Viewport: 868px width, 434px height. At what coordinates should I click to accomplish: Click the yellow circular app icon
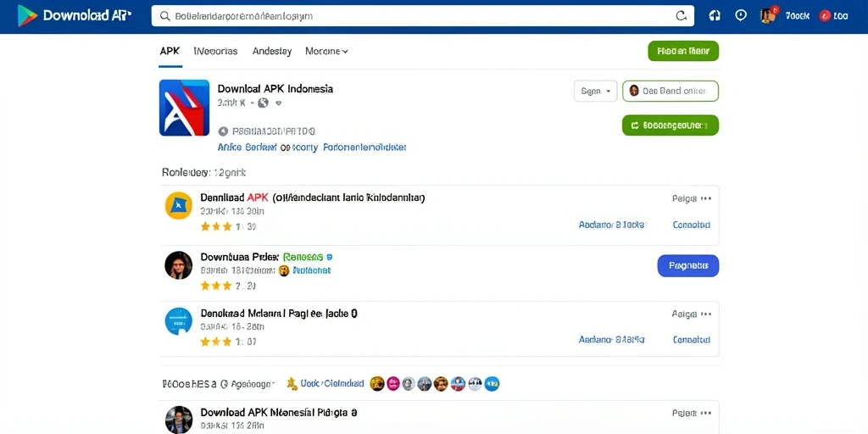coord(179,206)
